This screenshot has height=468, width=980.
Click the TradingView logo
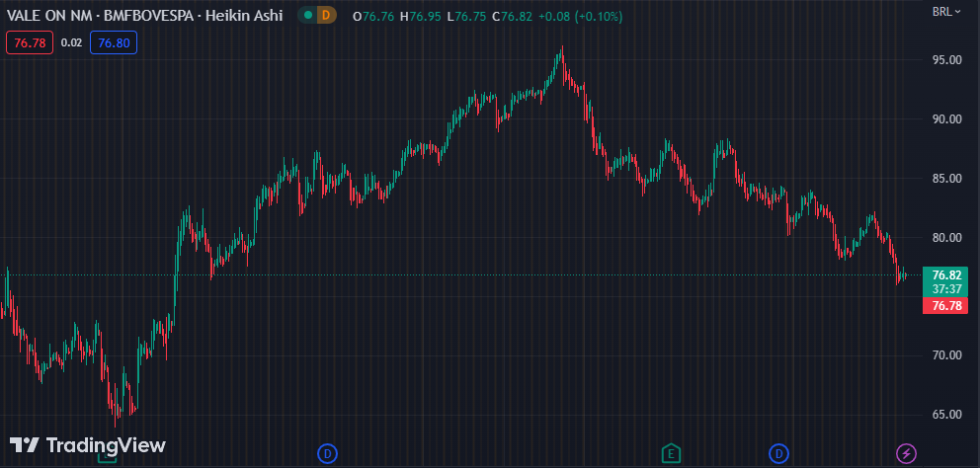tap(88, 445)
